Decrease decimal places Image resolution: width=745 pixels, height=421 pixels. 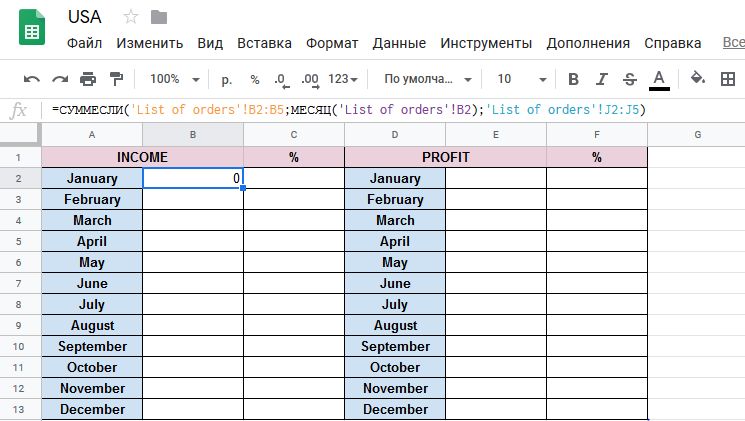281,80
